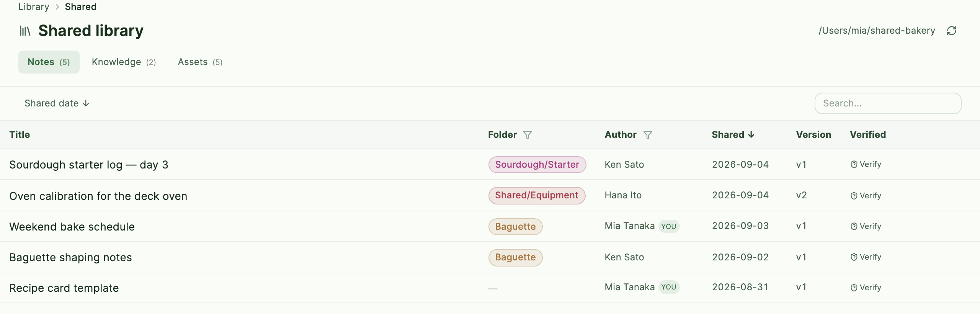Click the Baguette tag on Baguette shaping notes
The width and height of the screenshot is (980, 314).
[515, 257]
